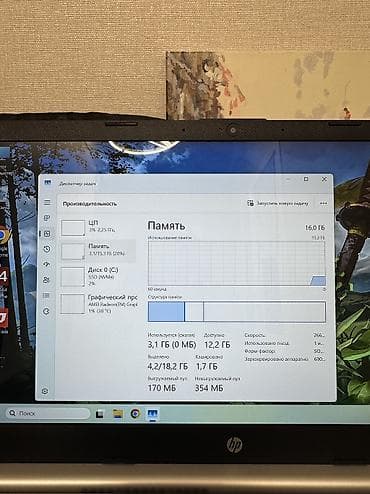Viewport: 370px width, 494px height.
Task: Open File Explorer from the taskbar
Action: [x=118, y=414]
